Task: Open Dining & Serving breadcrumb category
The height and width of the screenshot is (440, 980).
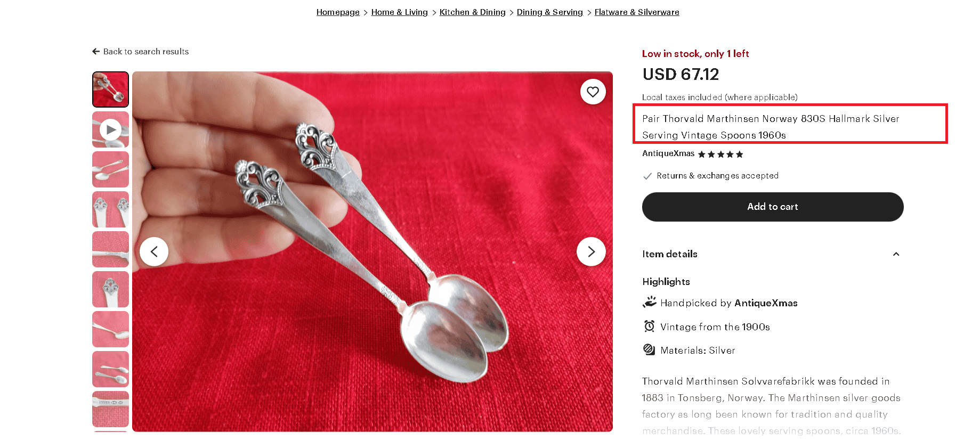Action: pos(549,12)
